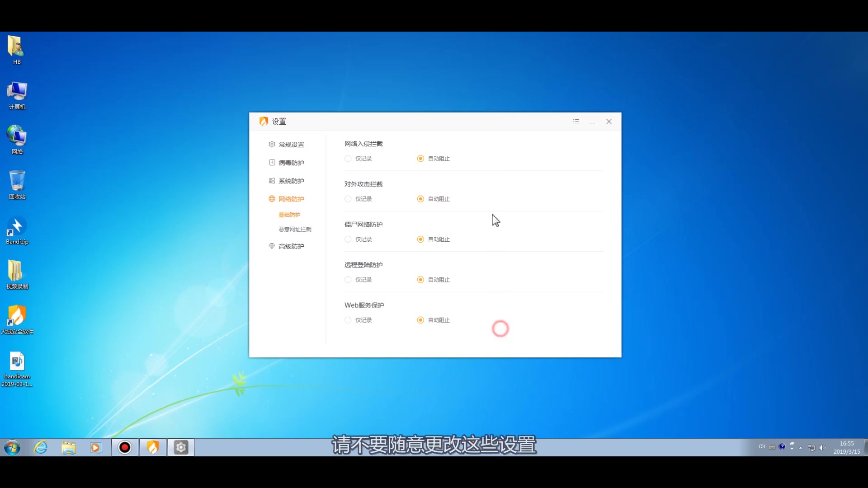This screenshot has width=868, height=488.
Task: Select 病毒防护 in sidebar
Action: coord(292,162)
